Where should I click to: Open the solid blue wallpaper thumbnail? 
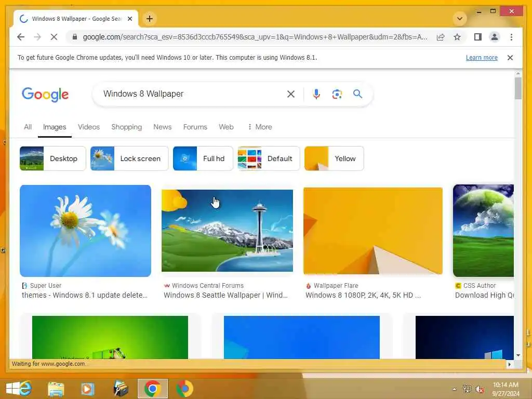(x=302, y=337)
